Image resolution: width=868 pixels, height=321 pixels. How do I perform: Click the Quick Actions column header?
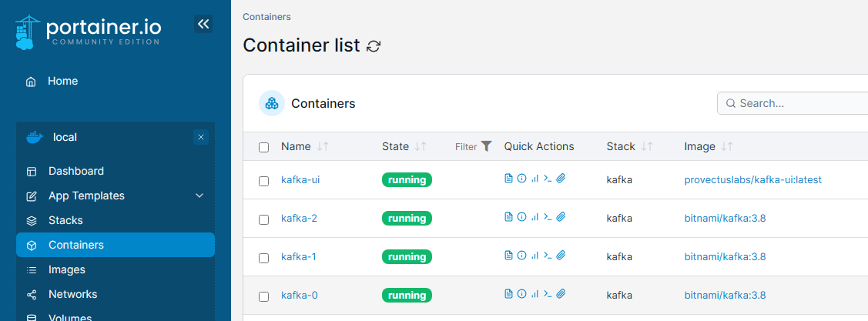click(x=539, y=147)
